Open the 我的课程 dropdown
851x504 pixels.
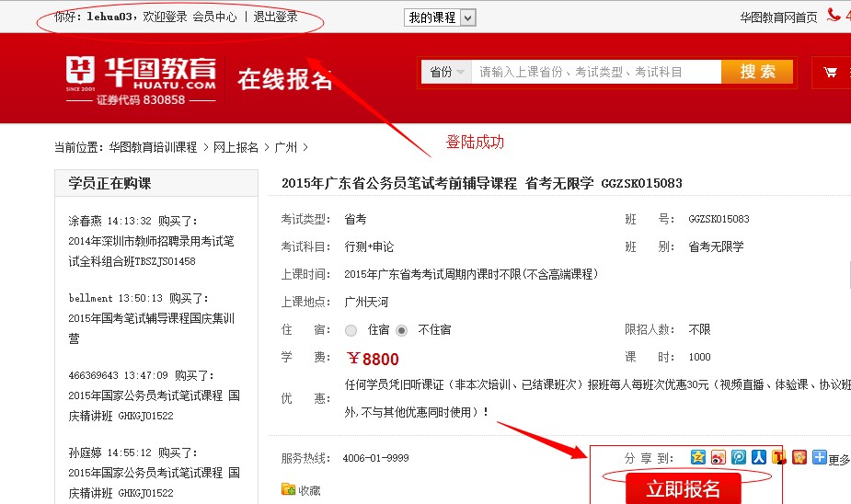click(440, 17)
